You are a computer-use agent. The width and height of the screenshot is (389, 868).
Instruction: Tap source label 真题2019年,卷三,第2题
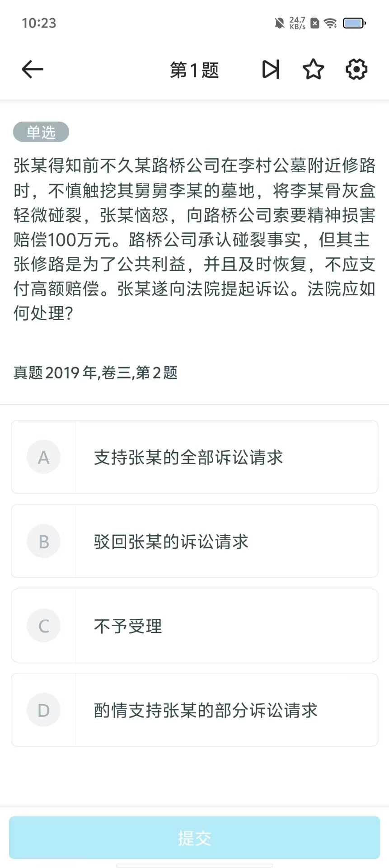pyautogui.click(x=95, y=373)
